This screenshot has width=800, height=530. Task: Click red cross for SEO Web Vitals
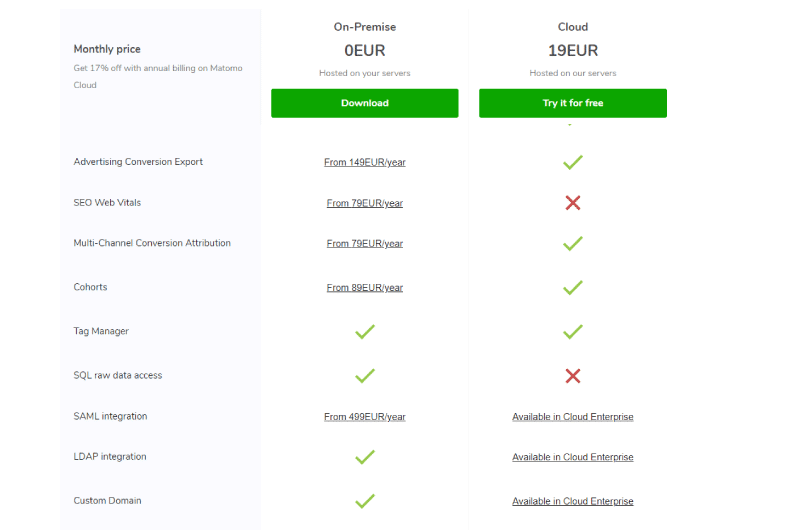pyautogui.click(x=572, y=203)
